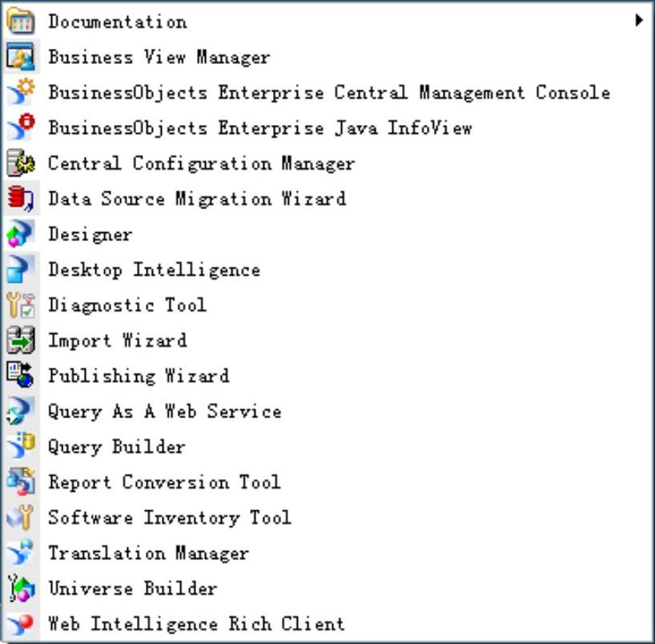The image size is (655, 644).
Task: Click the Business View Manager icon
Action: 20,57
